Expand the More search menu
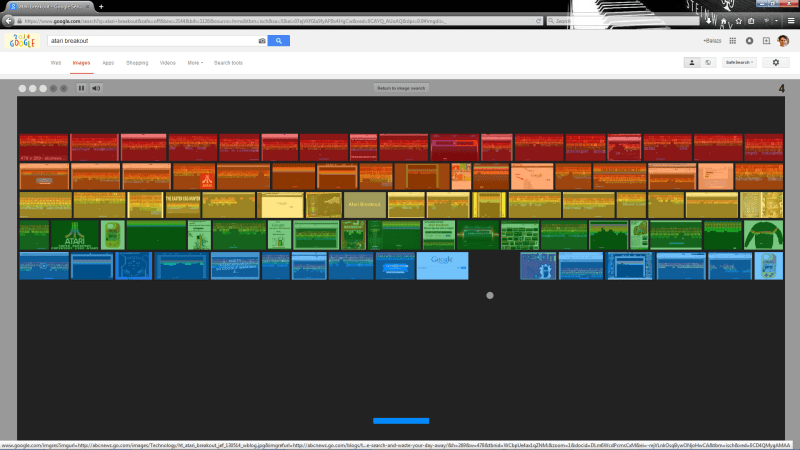Image resolution: width=800 pixels, height=450 pixels. 195,63
